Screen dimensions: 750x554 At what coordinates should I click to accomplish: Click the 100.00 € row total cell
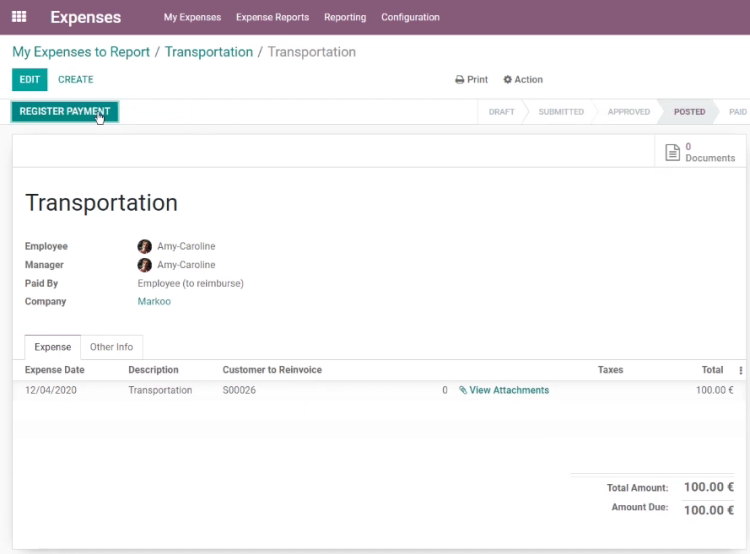(715, 390)
